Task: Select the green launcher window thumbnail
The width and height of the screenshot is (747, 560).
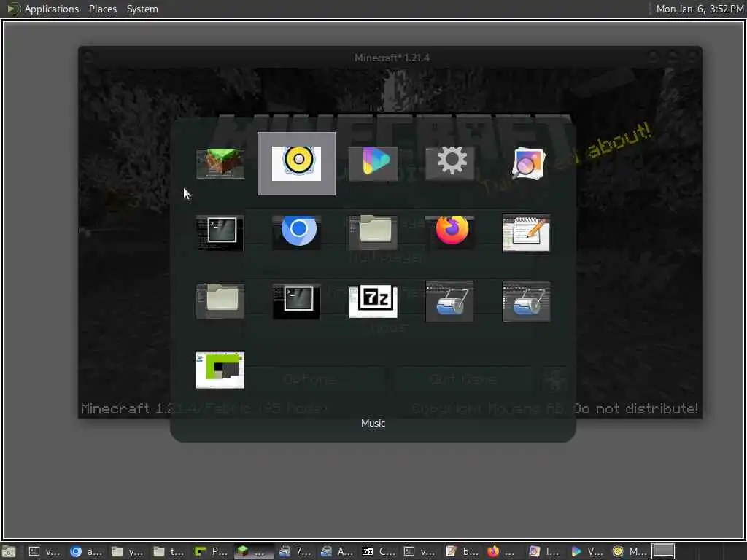Action: tap(220, 370)
